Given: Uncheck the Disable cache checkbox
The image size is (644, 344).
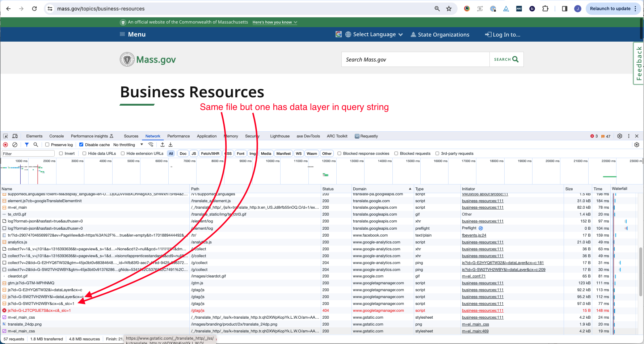Looking at the screenshot, I should [x=81, y=145].
